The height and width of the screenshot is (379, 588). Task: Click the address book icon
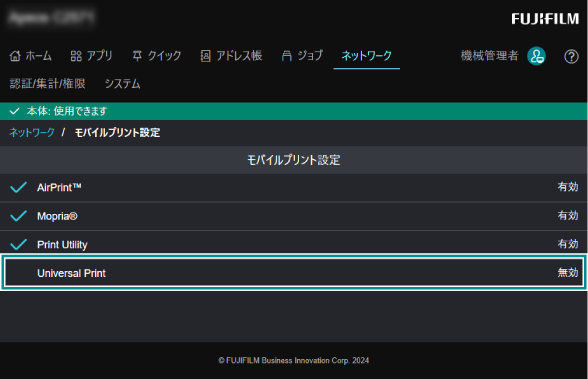(206, 56)
